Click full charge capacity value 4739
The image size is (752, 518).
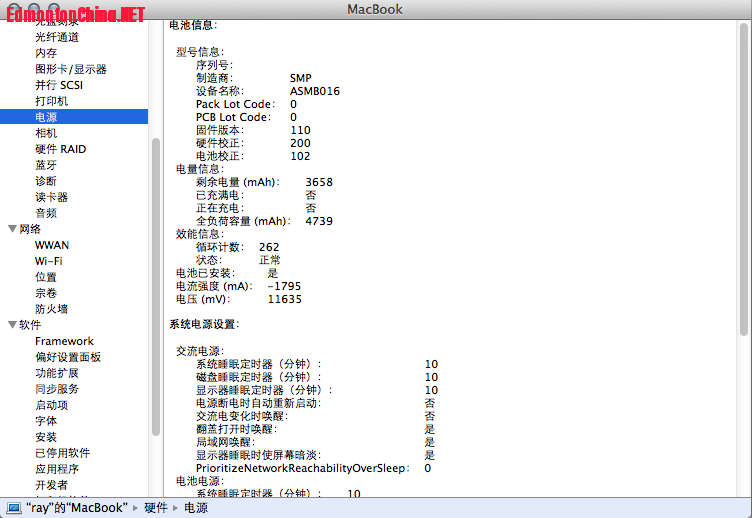click(319, 221)
